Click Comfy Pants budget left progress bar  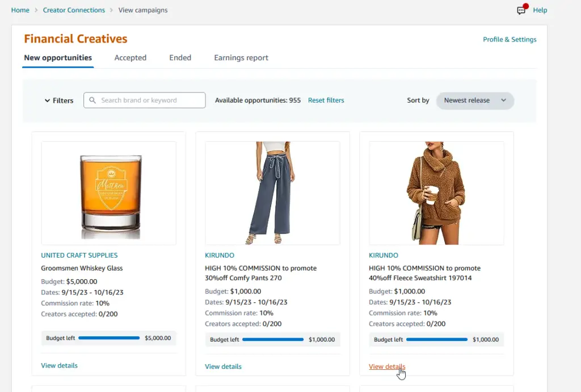coord(273,339)
